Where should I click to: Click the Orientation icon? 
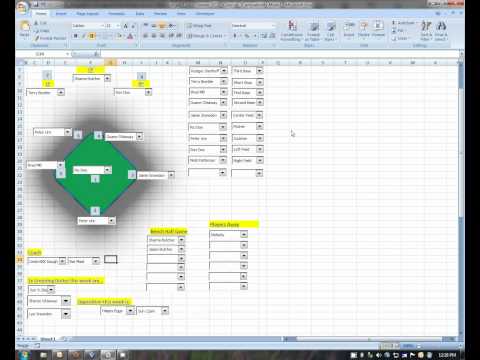click(172, 25)
